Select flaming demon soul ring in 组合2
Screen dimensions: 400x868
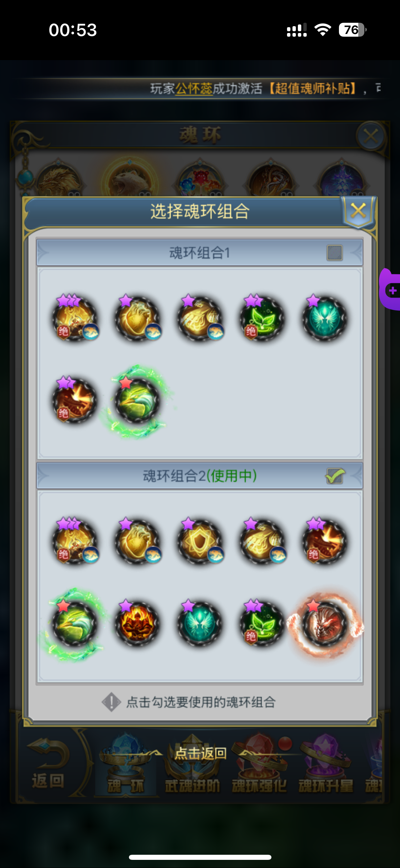(x=137, y=623)
